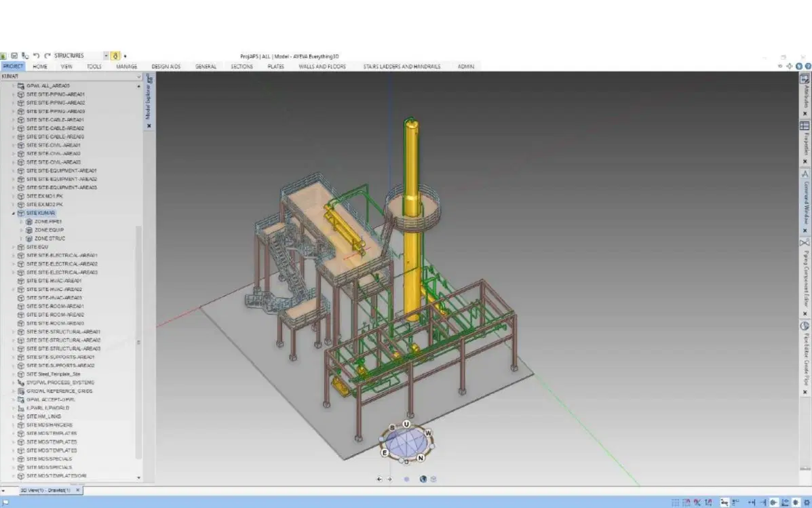Expand the ZONE PIPE1 node
Image resolution: width=812 pixels, height=508 pixels.
(21, 222)
